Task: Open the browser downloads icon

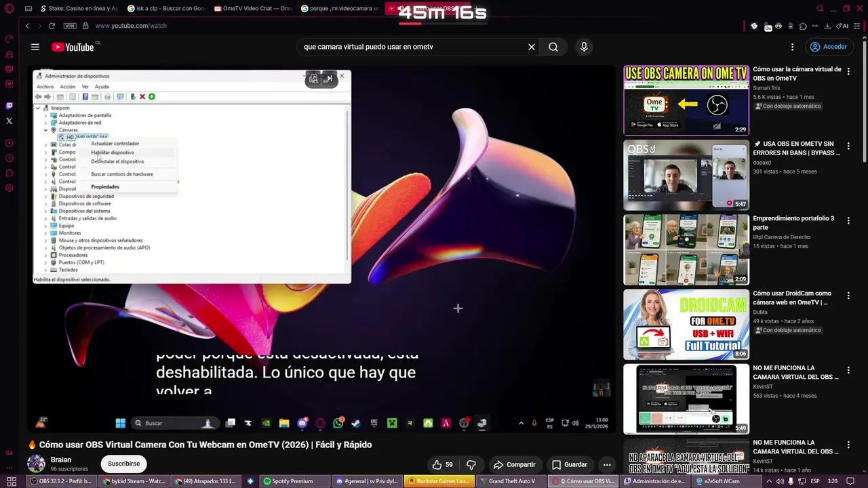Action: [827, 26]
